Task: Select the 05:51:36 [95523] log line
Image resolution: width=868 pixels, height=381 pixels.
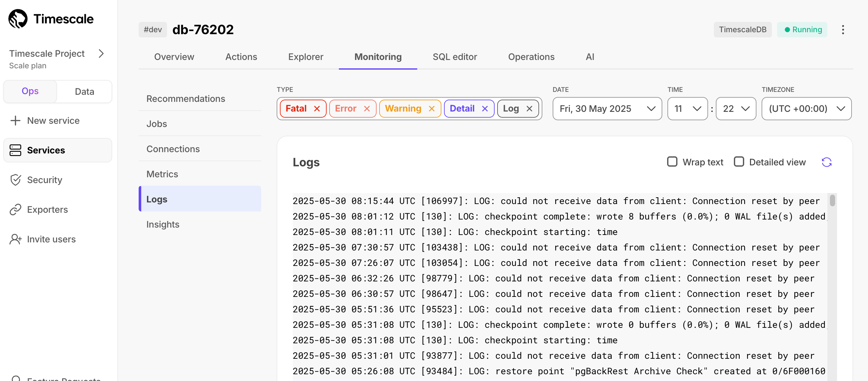Action: (x=553, y=309)
